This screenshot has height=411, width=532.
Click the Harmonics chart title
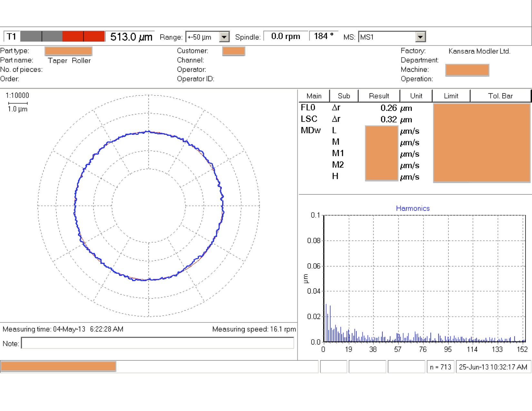tap(413, 208)
